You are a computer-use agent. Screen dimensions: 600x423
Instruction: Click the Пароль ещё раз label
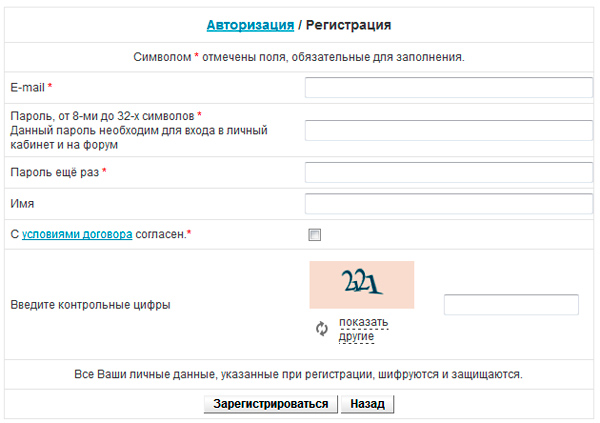(56, 172)
